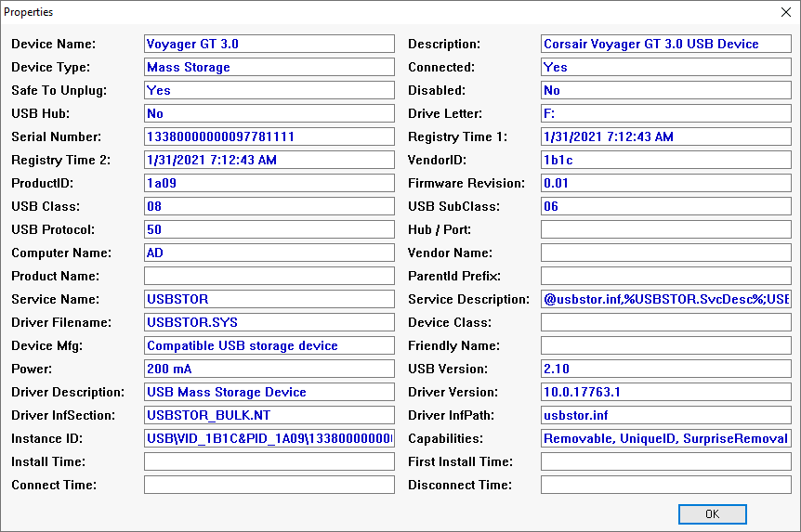Click the Service Description field
801x532 pixels.
click(666, 299)
